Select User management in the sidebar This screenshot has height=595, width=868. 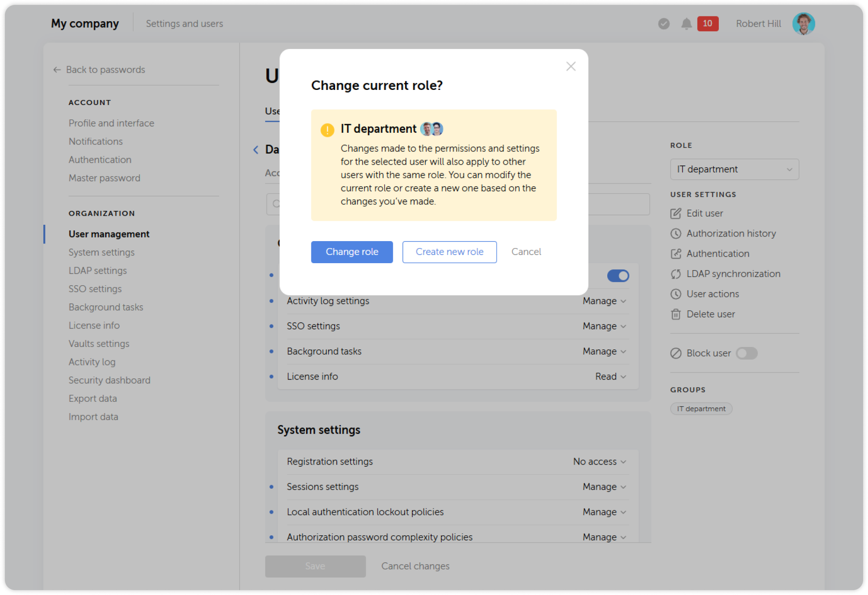[x=109, y=233]
